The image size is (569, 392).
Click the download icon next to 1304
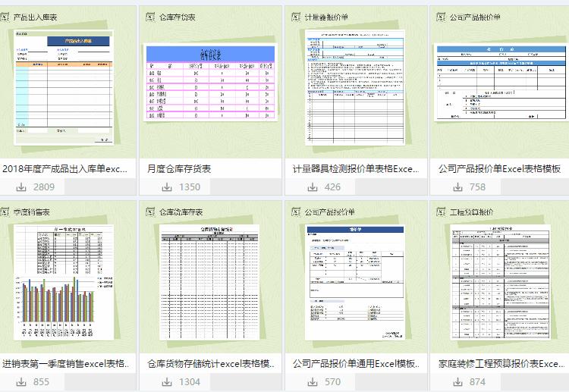167,382
